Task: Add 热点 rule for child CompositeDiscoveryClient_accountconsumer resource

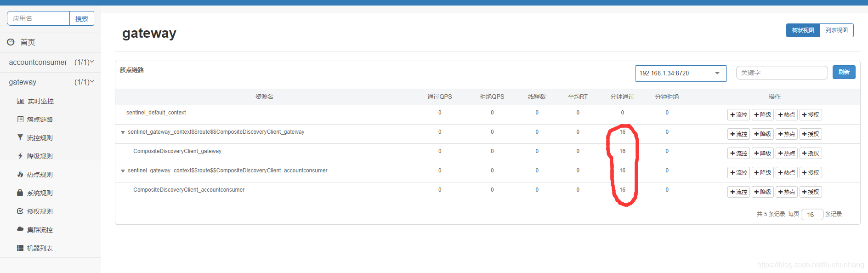Action: [787, 192]
